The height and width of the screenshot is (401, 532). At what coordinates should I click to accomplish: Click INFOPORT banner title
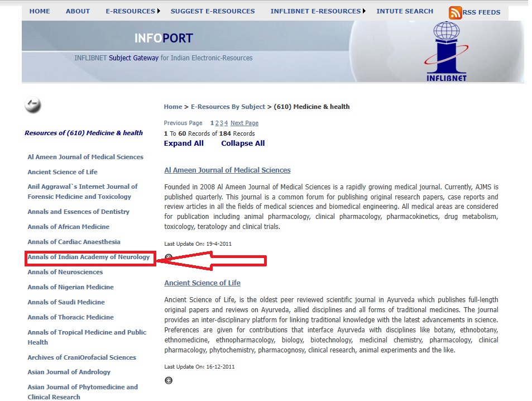coord(164,38)
